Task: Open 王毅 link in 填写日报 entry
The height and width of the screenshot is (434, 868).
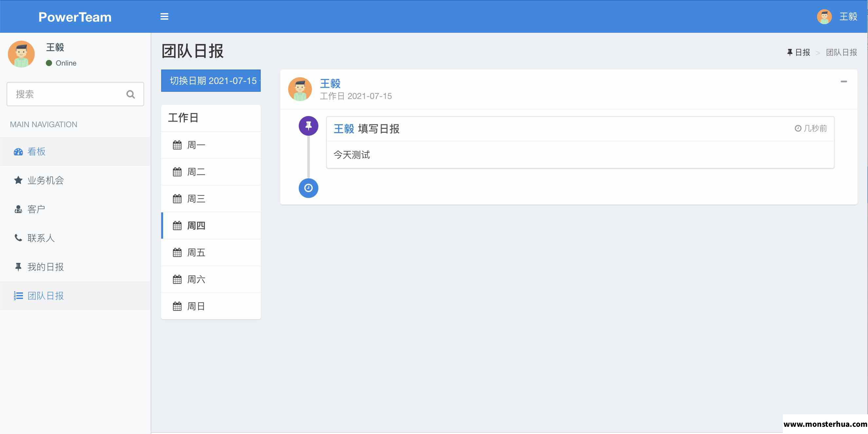Action: (x=344, y=128)
